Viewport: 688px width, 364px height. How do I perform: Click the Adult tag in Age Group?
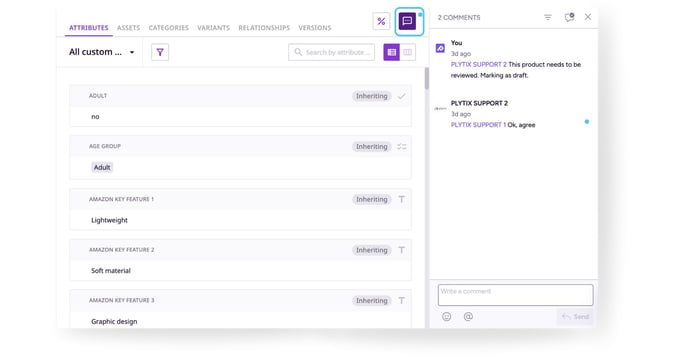click(x=102, y=167)
